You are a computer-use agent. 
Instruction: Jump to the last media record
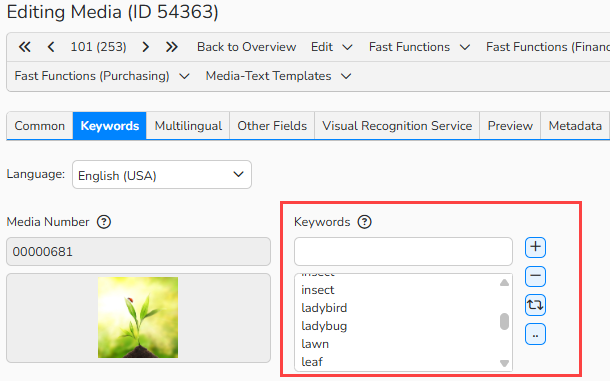click(172, 47)
